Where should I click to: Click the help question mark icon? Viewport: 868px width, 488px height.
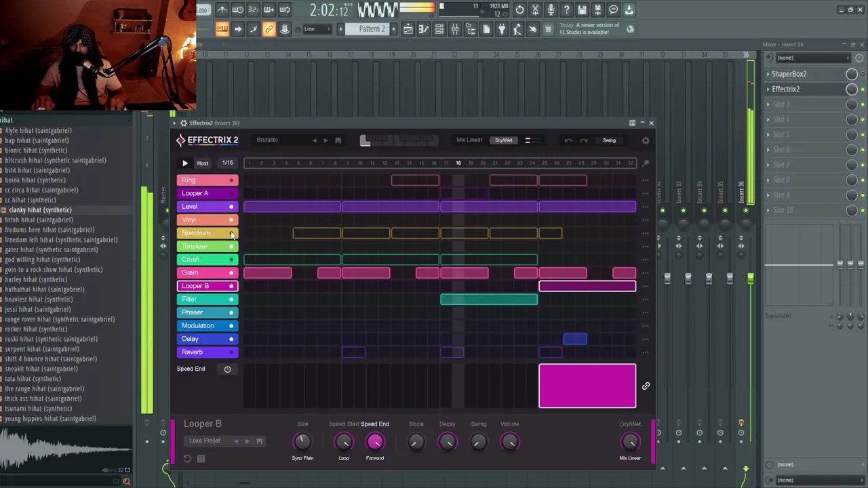click(x=566, y=9)
